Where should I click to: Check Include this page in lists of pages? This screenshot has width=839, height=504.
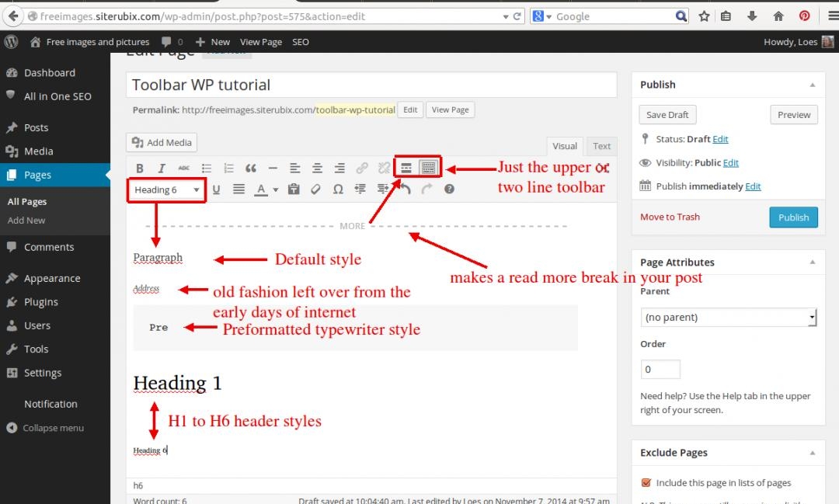click(646, 482)
